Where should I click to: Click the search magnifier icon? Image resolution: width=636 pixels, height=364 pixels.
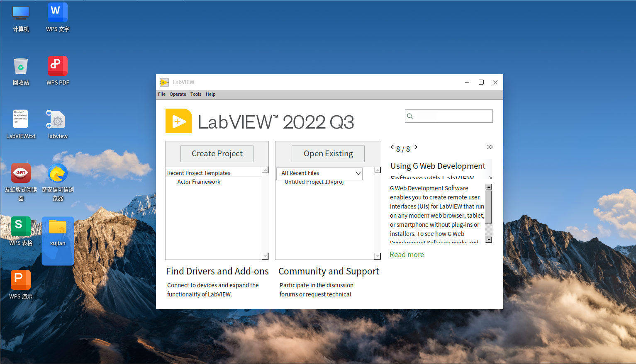410,116
